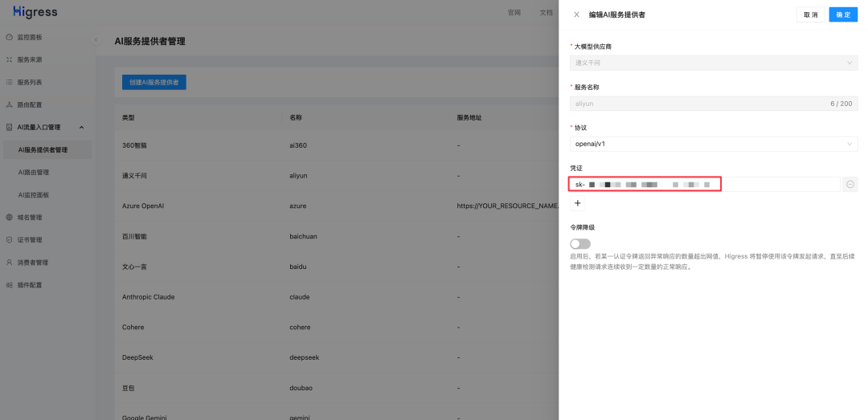The width and height of the screenshot is (868, 420).
Task: Click the baichuan name cell
Action: coord(303,236)
